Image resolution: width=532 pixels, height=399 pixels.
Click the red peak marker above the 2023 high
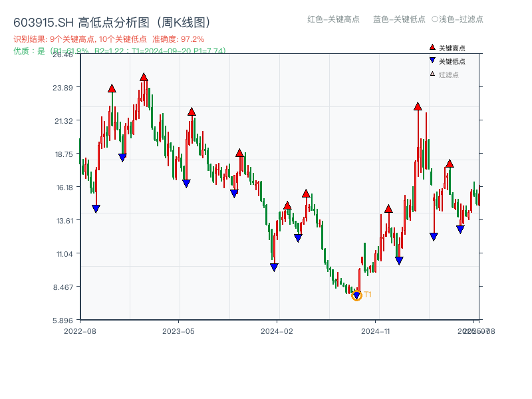point(144,77)
